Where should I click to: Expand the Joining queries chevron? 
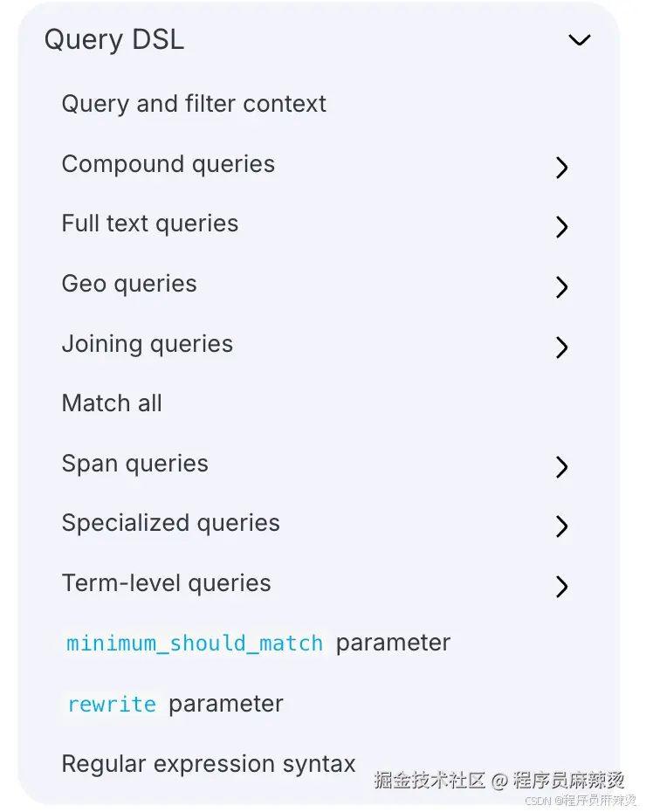pos(562,348)
